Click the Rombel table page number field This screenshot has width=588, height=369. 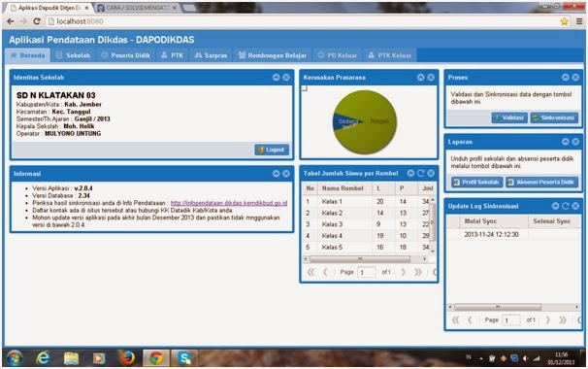(367, 272)
